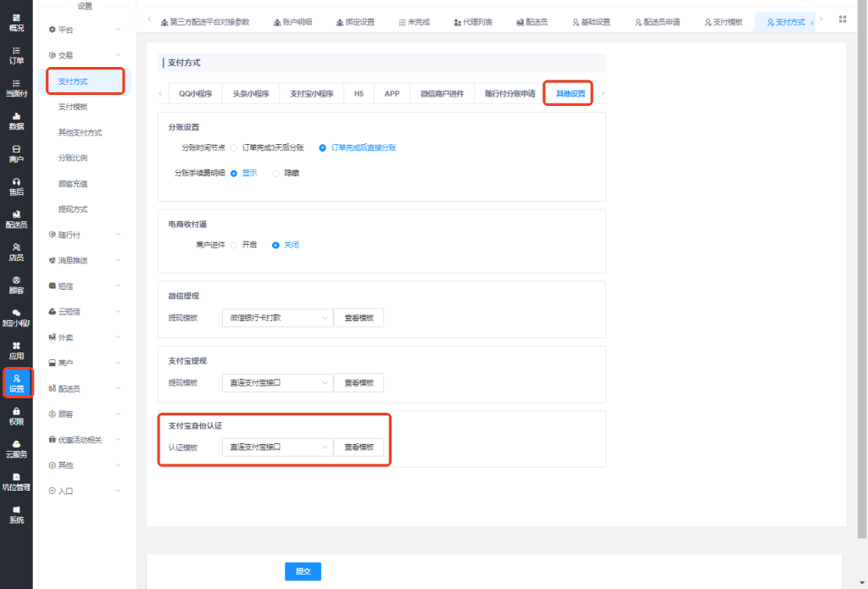The width and height of the screenshot is (868, 589).
Task: Close the 支付方式 top tab
Action: click(812, 23)
